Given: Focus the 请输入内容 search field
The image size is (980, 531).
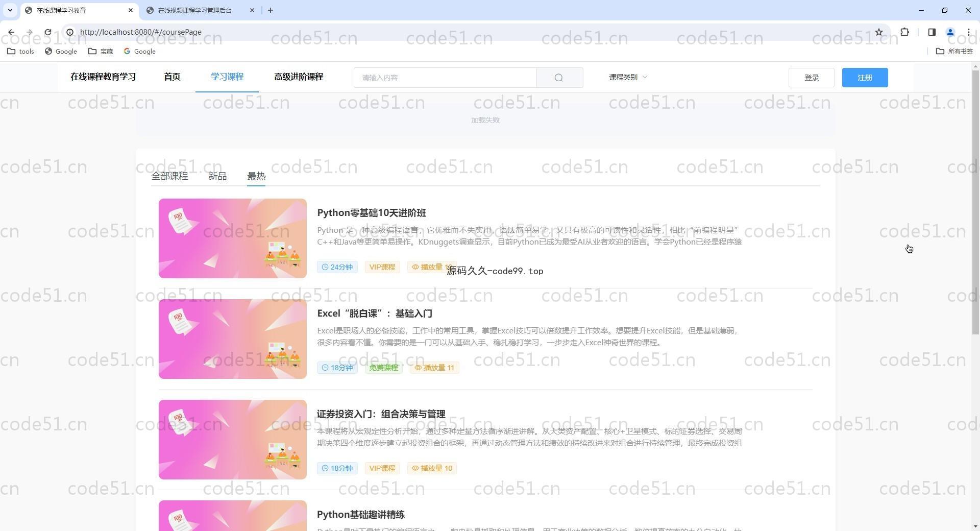Looking at the screenshot, I should pos(445,78).
